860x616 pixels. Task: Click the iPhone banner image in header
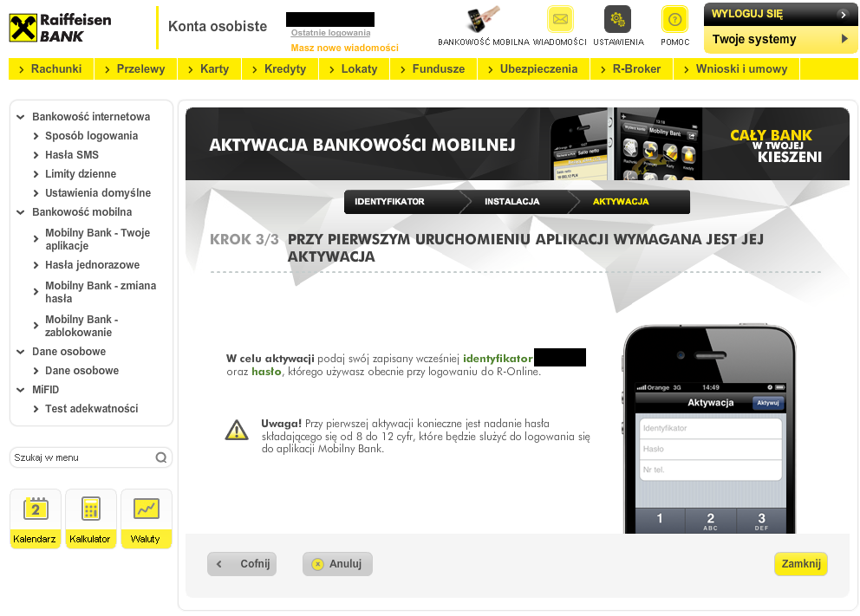[626, 144]
